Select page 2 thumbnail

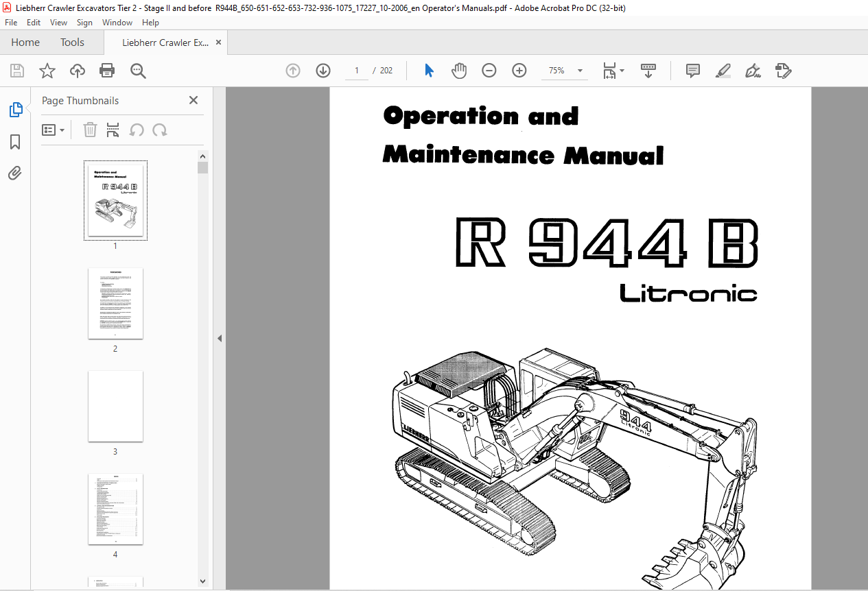115,303
